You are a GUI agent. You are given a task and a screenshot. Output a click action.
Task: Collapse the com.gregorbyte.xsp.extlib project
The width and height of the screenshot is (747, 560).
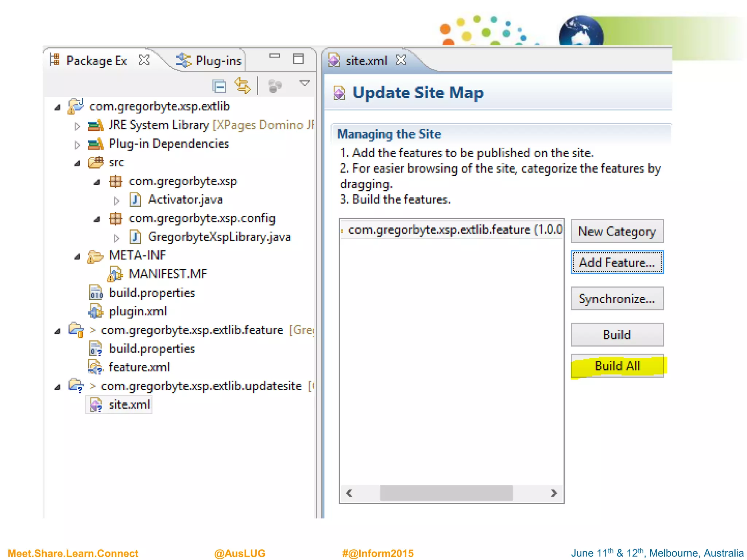point(58,108)
